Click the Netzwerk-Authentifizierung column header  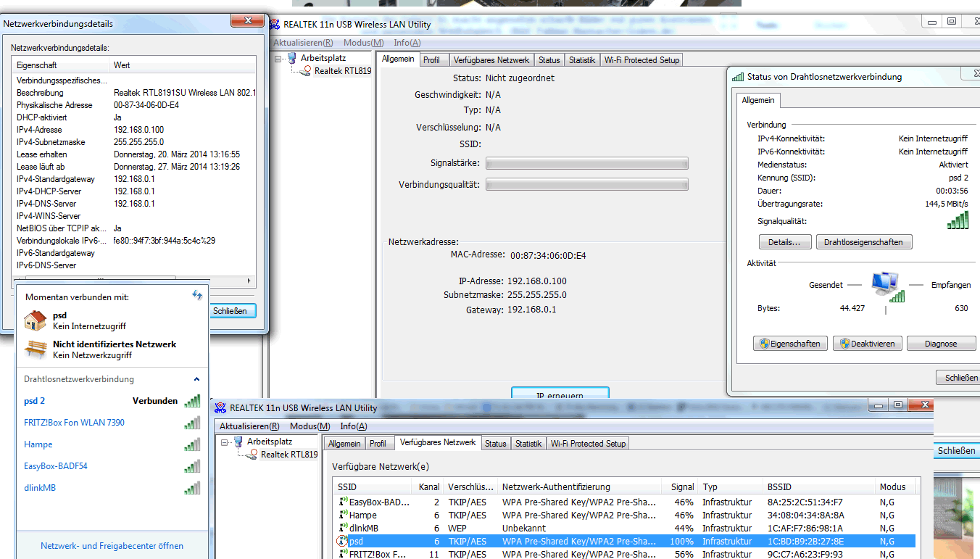point(580,487)
